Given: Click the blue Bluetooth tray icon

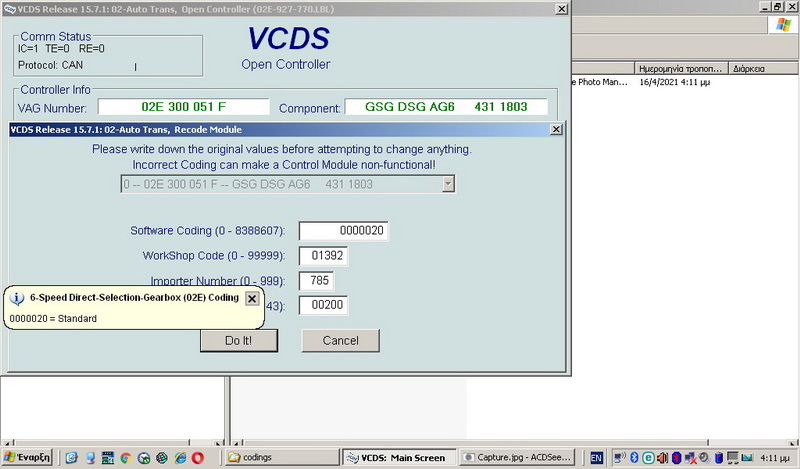Looking at the screenshot, I should click(634, 458).
